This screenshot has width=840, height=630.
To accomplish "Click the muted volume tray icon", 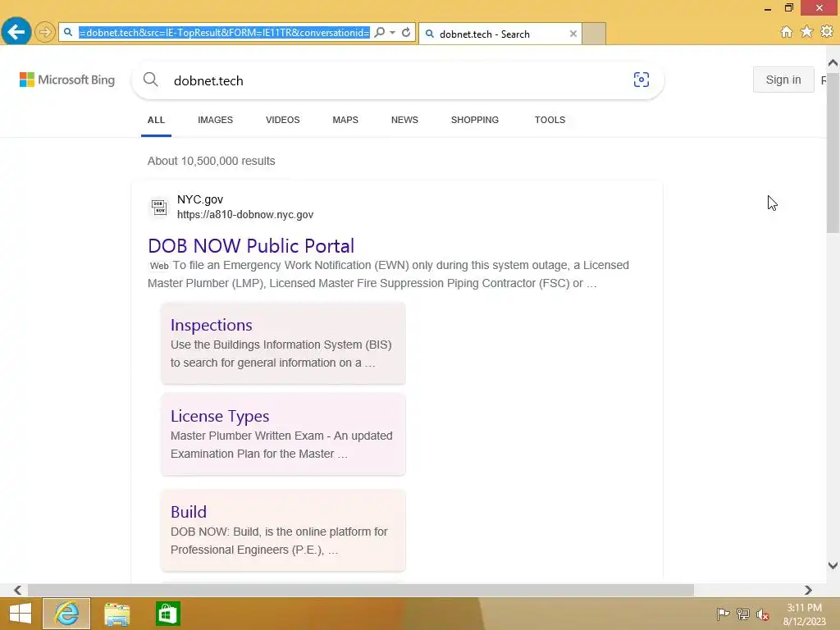I will 763,614.
